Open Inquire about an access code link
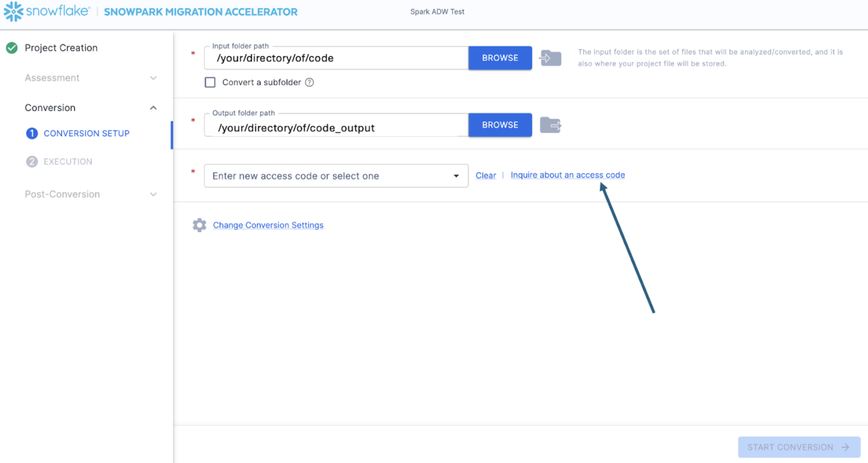The width and height of the screenshot is (868, 463). tap(567, 175)
